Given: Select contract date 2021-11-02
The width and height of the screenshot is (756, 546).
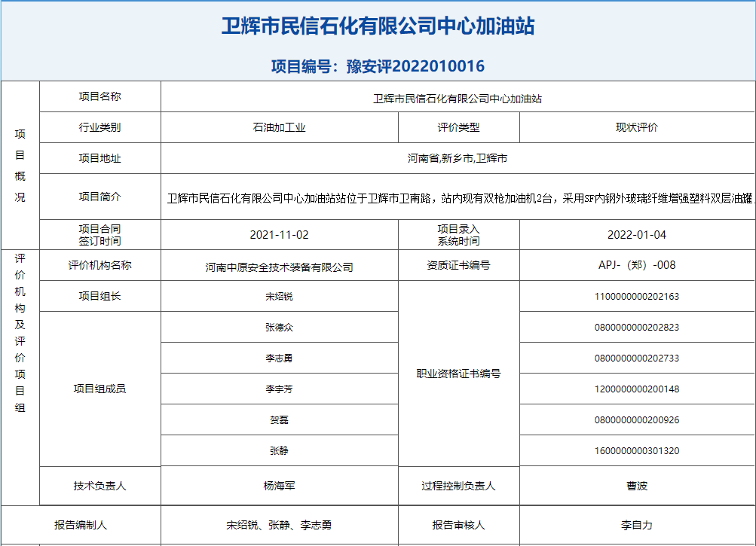Looking at the screenshot, I should [279, 235].
